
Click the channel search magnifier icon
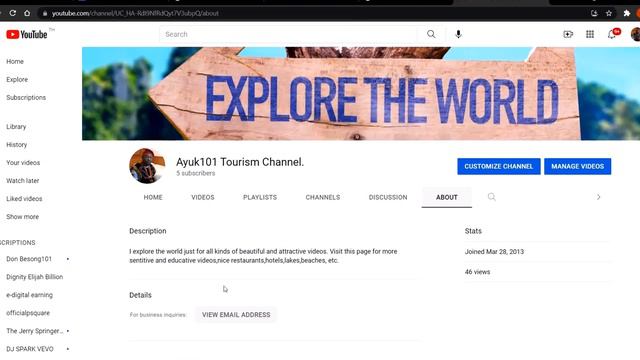tap(492, 197)
